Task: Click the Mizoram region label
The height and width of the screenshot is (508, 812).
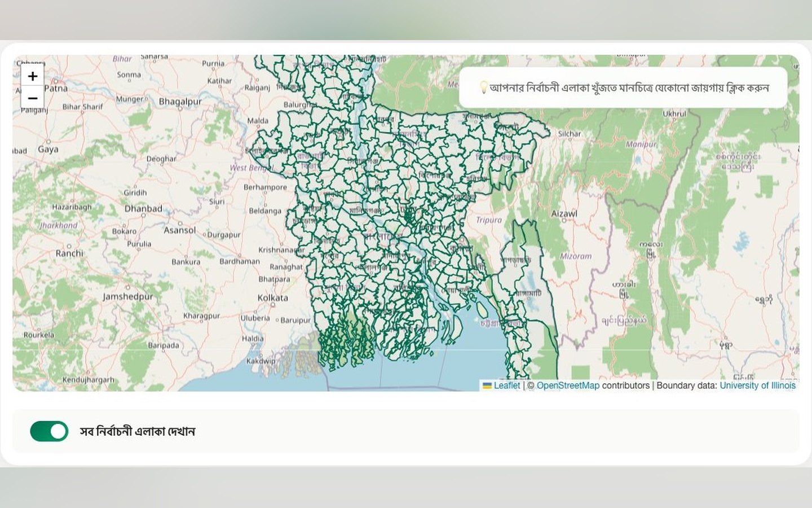Action: [x=576, y=256]
